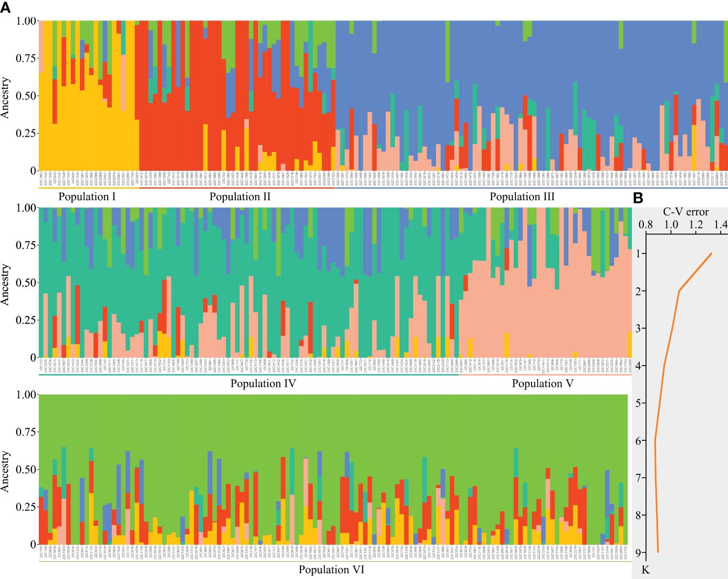Click Ancestry axis title of Populations IV–V chart
Screen dimensions: 728x579
click(5, 284)
